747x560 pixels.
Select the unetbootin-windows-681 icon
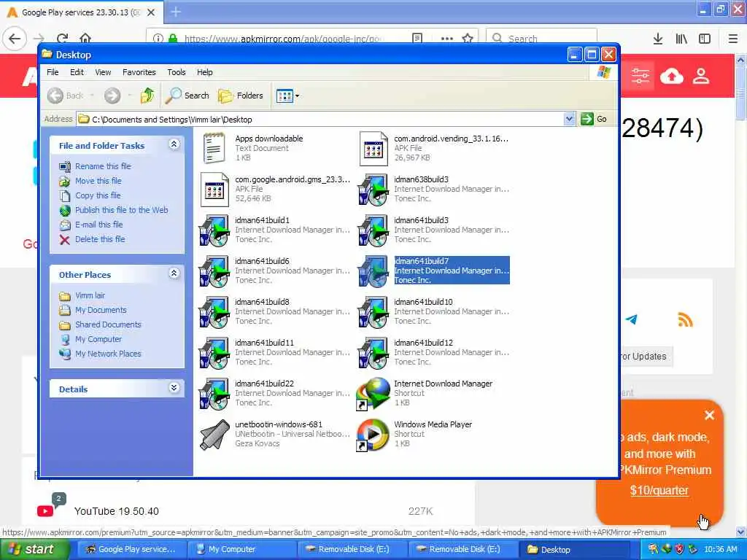tap(214, 435)
